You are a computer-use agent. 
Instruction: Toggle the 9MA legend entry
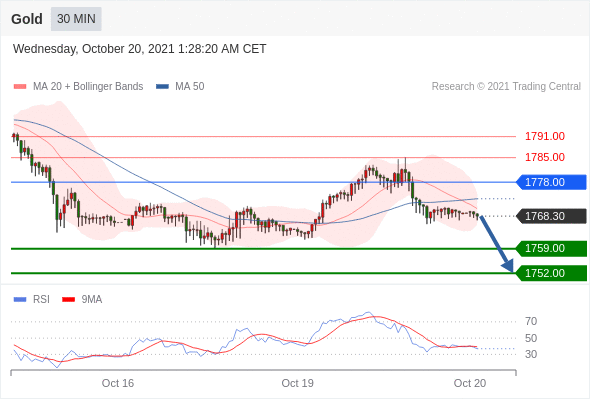coord(82,300)
